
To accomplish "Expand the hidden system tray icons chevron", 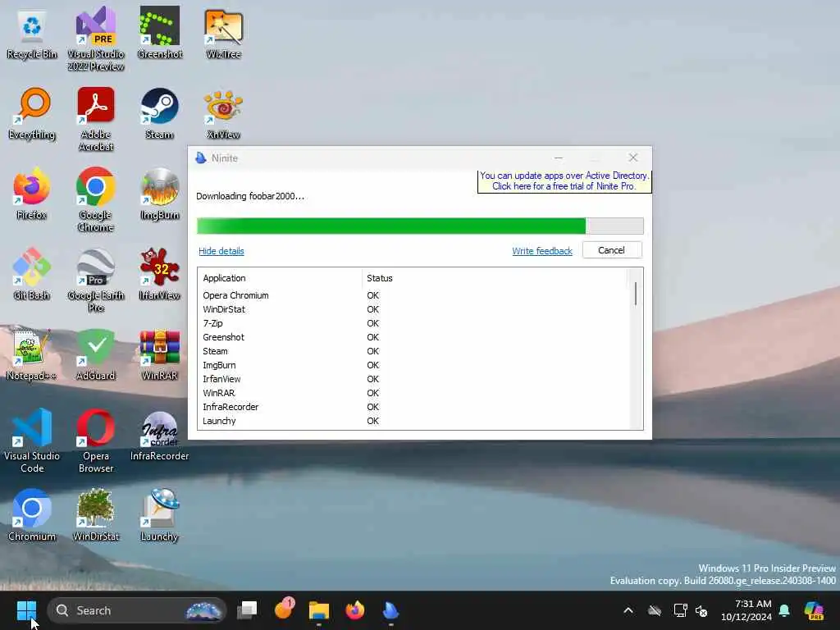I will coord(628,610).
